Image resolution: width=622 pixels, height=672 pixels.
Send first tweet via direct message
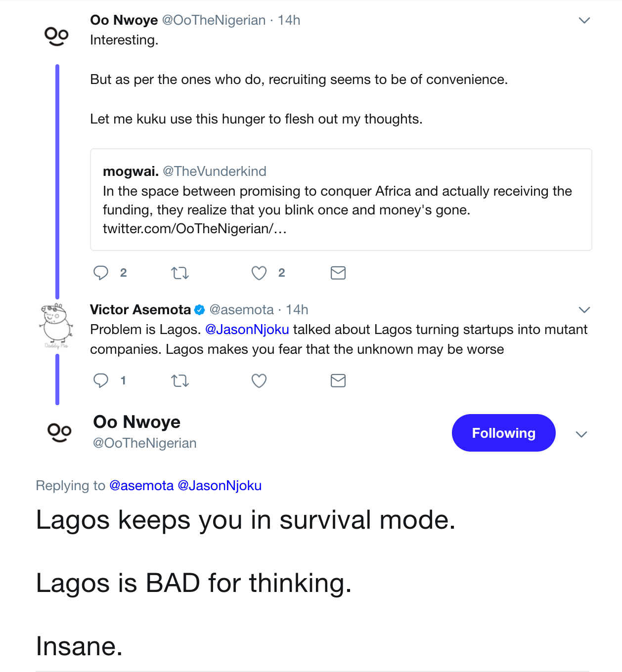tap(338, 273)
